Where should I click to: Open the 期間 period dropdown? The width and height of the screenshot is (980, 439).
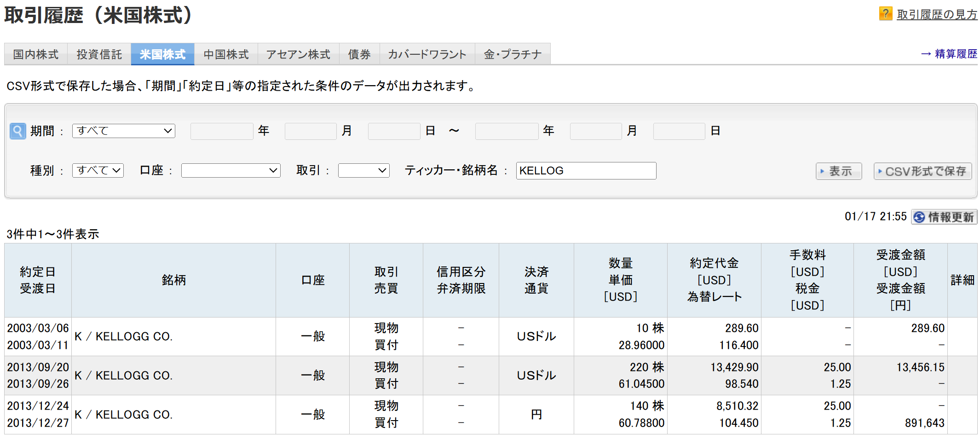124,131
